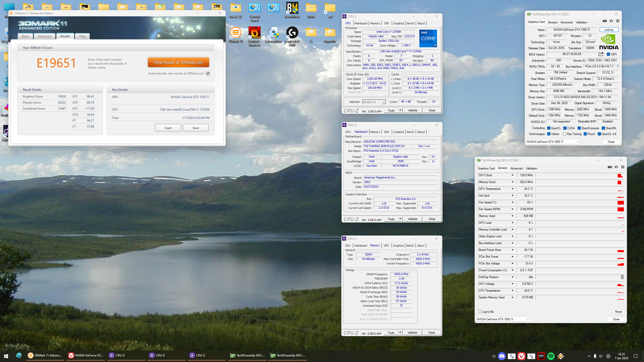Open Spotify icon in the system tray
Screen dimensions: 644x362
(x=551, y=356)
